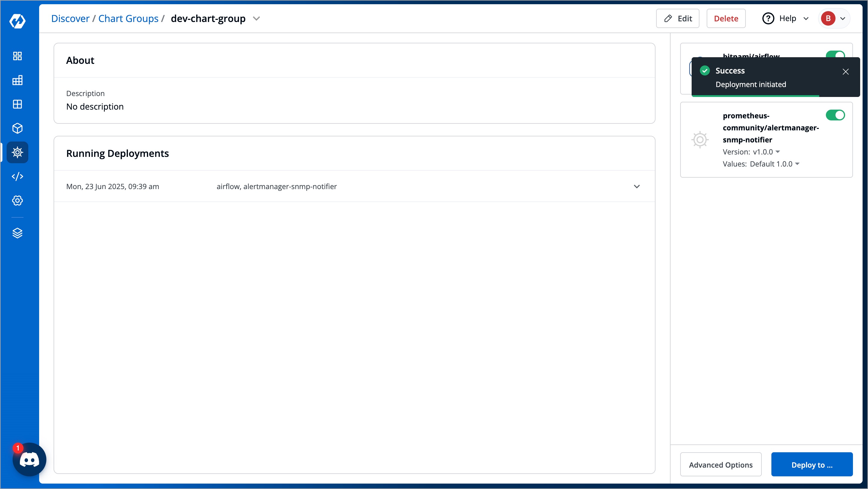Open the grid layout view from sidebar
Image resolution: width=868 pixels, height=489 pixels.
[x=17, y=104]
